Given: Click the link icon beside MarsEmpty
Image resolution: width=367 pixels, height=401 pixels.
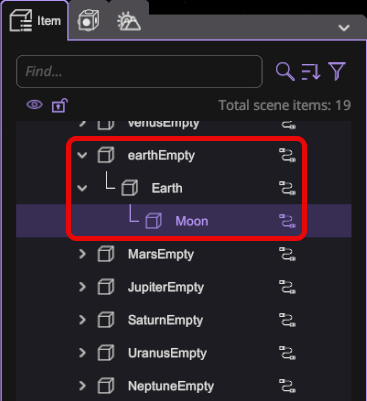Looking at the screenshot, I should (287, 254).
